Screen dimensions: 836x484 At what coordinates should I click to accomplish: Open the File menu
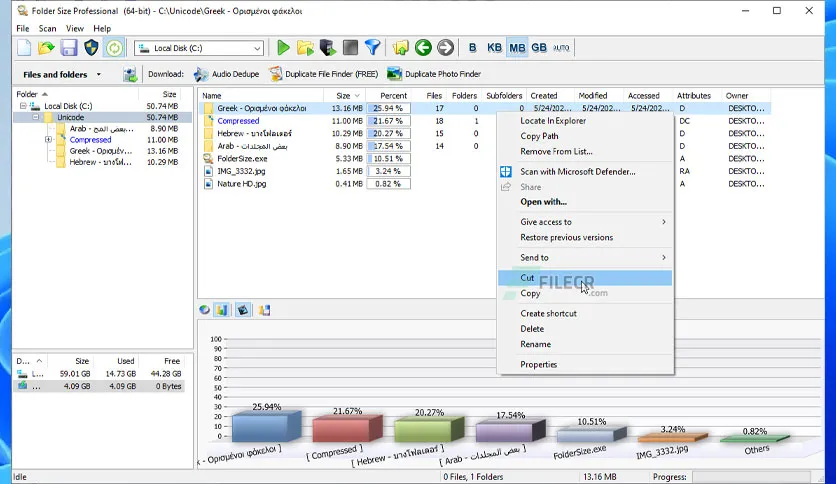(x=23, y=28)
